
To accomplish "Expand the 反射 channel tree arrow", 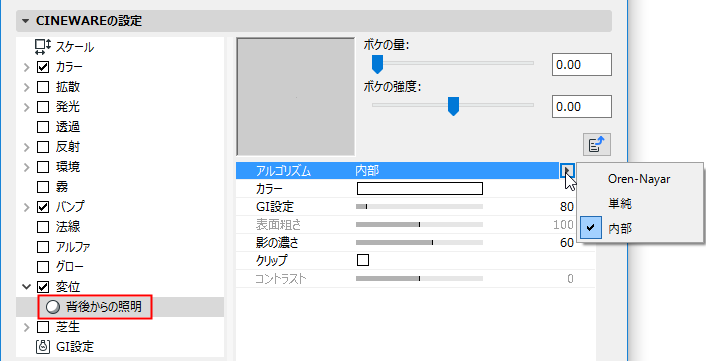I will (27, 147).
